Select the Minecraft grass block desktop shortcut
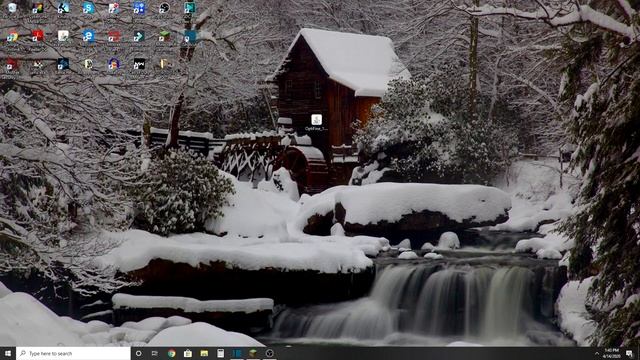Image resolution: width=640 pixels, height=360 pixels. (x=164, y=36)
